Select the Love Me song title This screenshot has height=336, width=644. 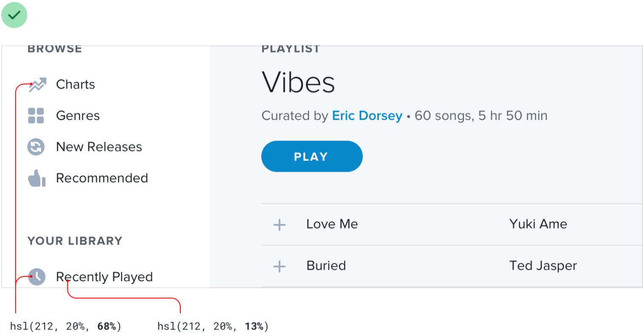point(332,224)
